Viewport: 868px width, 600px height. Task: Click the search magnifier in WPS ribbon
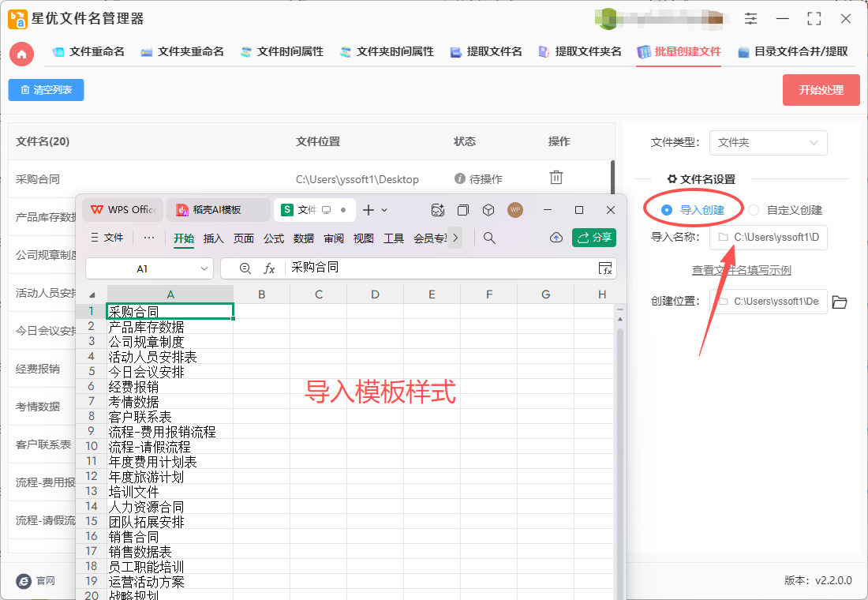point(489,238)
